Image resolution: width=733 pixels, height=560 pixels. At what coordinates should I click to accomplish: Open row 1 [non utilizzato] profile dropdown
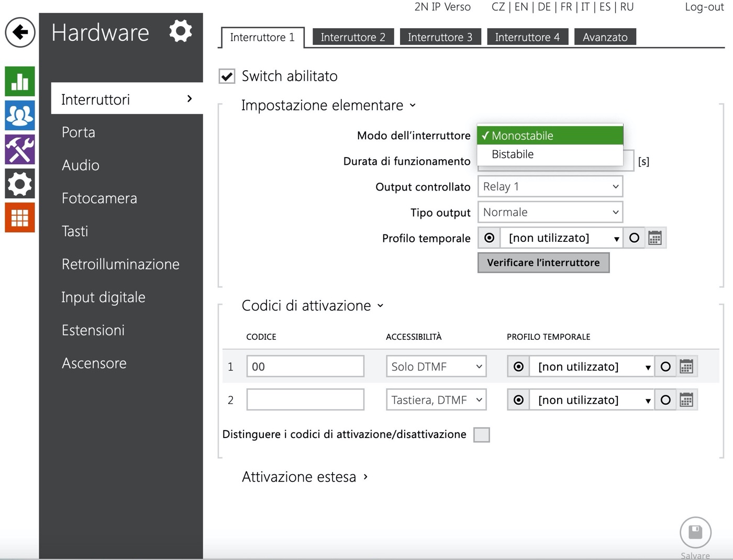592,367
